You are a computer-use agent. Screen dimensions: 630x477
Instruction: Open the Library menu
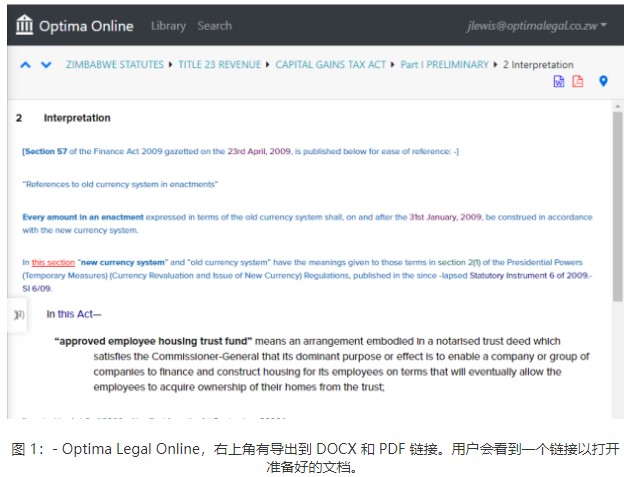(168, 26)
